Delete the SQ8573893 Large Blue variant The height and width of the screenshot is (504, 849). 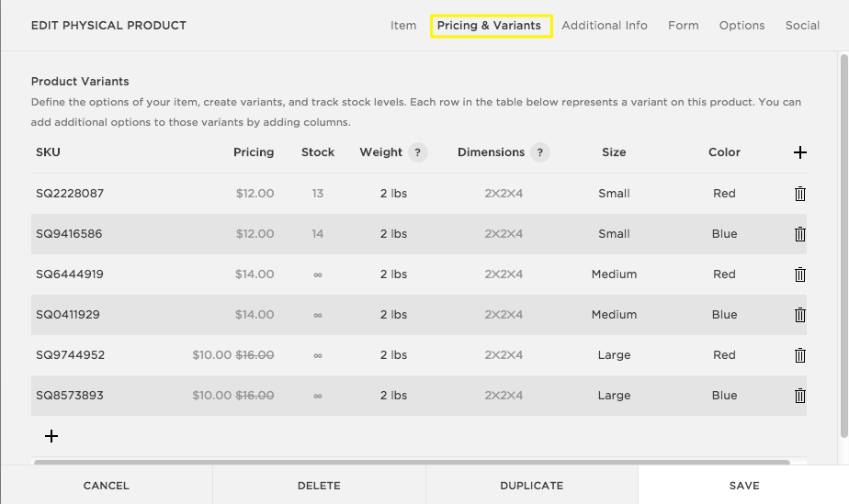(799, 396)
